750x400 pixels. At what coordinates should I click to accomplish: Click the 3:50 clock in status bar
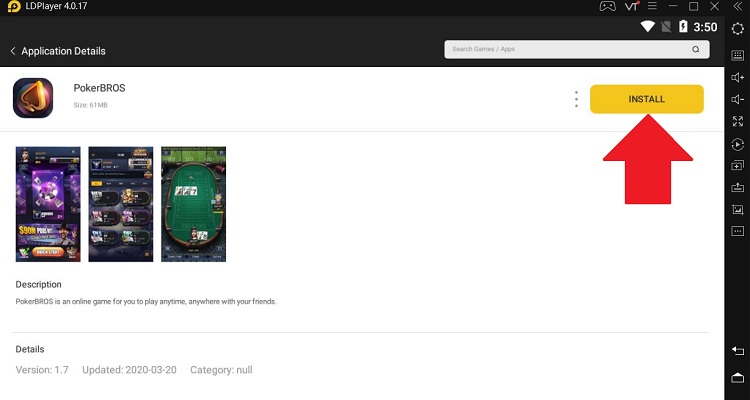coord(706,27)
